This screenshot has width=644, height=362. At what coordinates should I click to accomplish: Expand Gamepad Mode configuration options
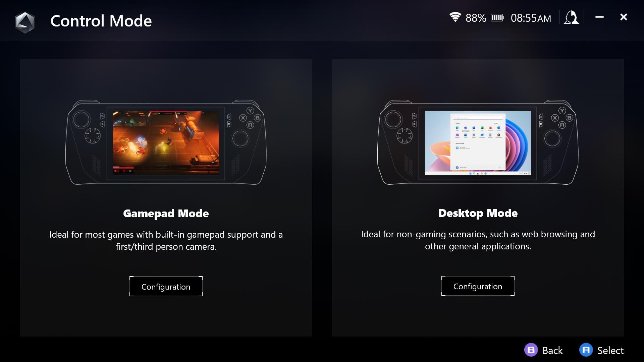pyautogui.click(x=165, y=287)
